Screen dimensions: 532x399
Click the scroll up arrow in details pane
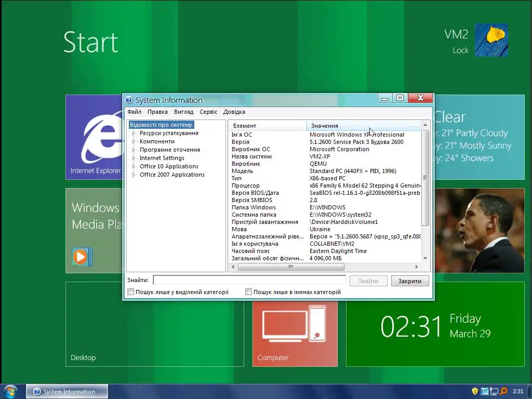[425, 125]
